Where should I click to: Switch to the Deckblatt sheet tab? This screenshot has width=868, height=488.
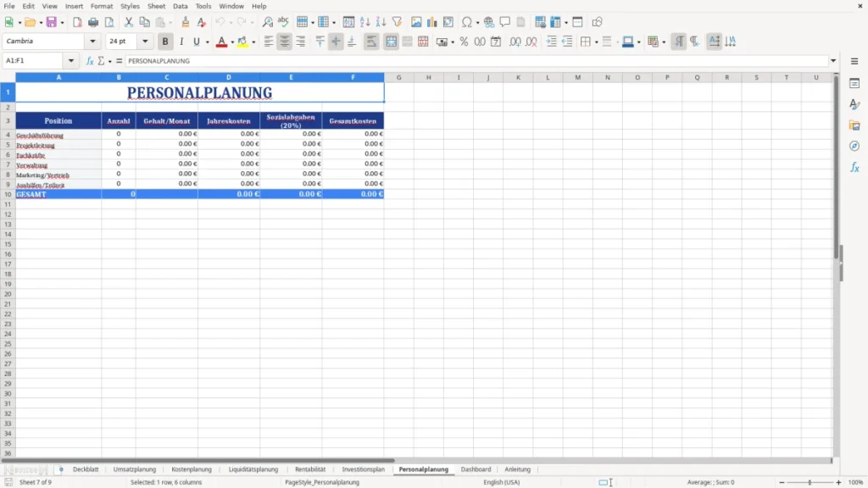coord(86,469)
